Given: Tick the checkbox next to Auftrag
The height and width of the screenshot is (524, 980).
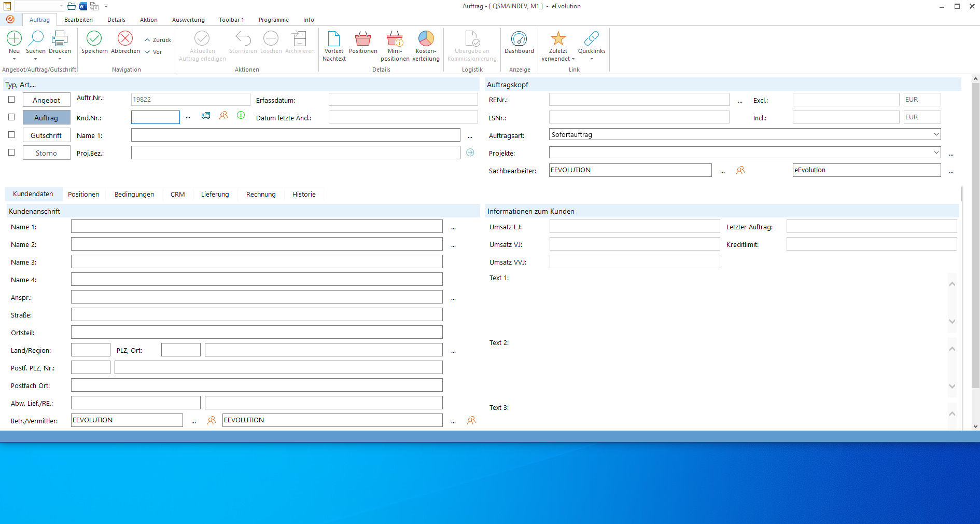Looking at the screenshot, I should [11, 117].
